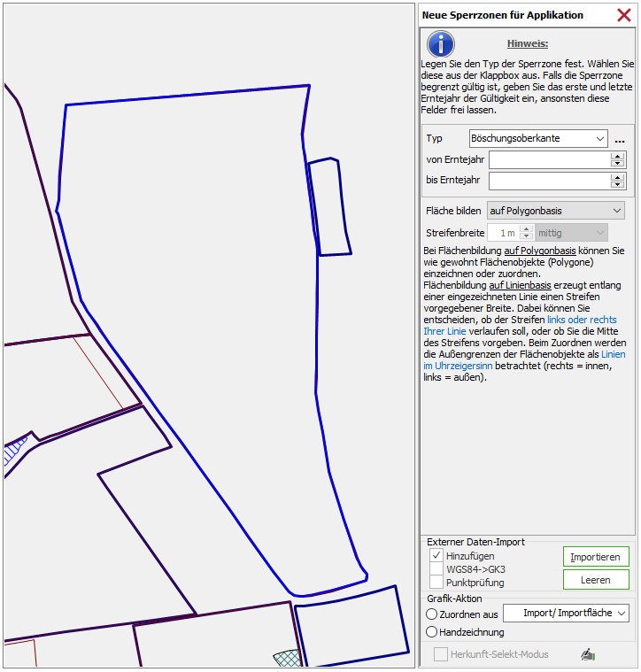Click the blue info icon beside Hinweis

(440, 43)
